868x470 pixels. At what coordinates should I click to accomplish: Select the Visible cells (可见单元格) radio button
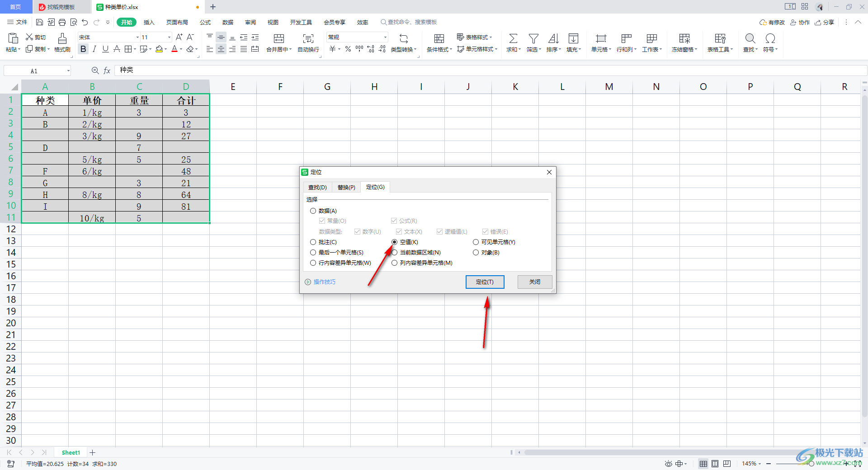476,242
